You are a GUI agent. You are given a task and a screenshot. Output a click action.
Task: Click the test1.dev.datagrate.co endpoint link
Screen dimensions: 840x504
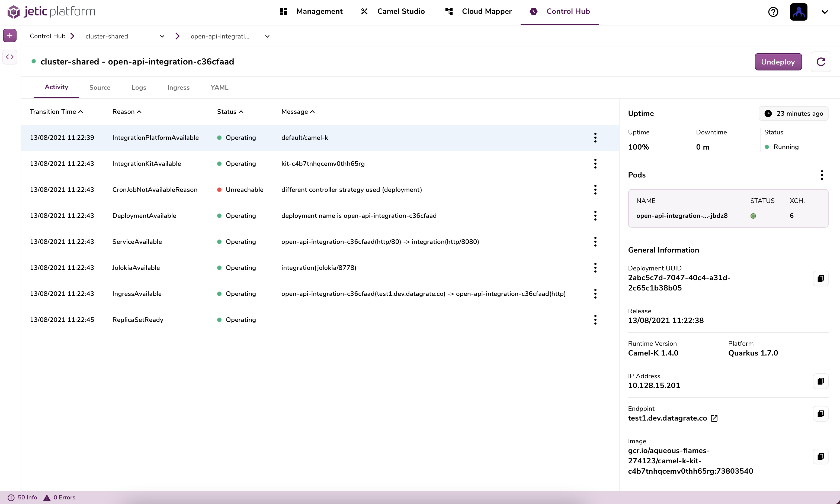(667, 418)
